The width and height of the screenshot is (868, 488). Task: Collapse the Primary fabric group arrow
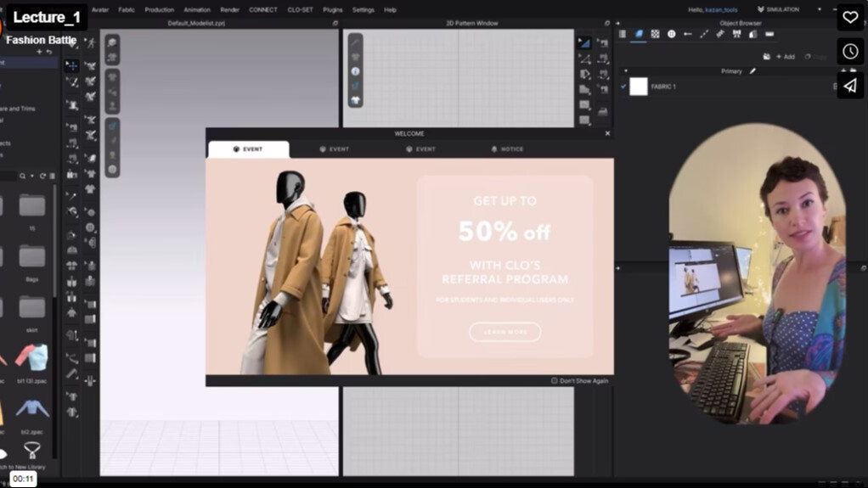pyautogui.click(x=626, y=71)
